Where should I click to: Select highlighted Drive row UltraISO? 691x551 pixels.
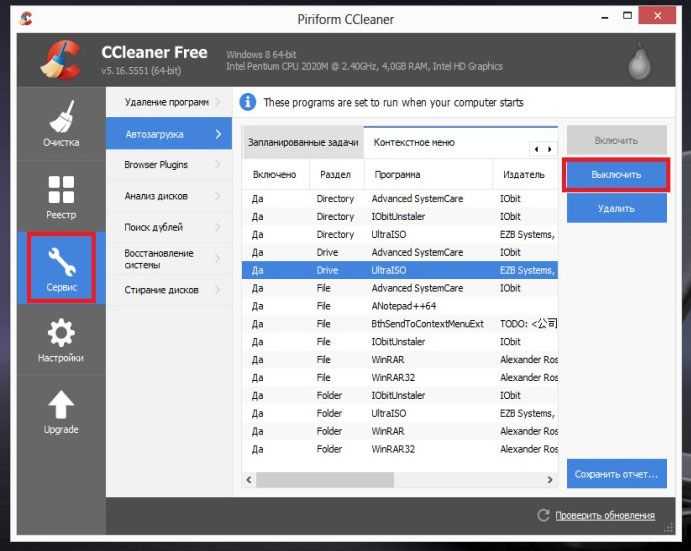(x=400, y=270)
